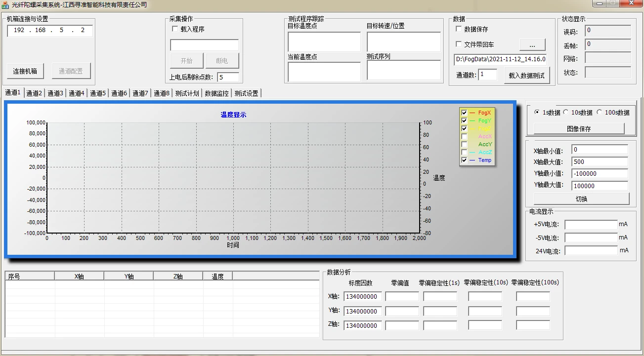644x356 pixels.
Task: Enable the 载入程序 checkbox
Action: (x=174, y=29)
